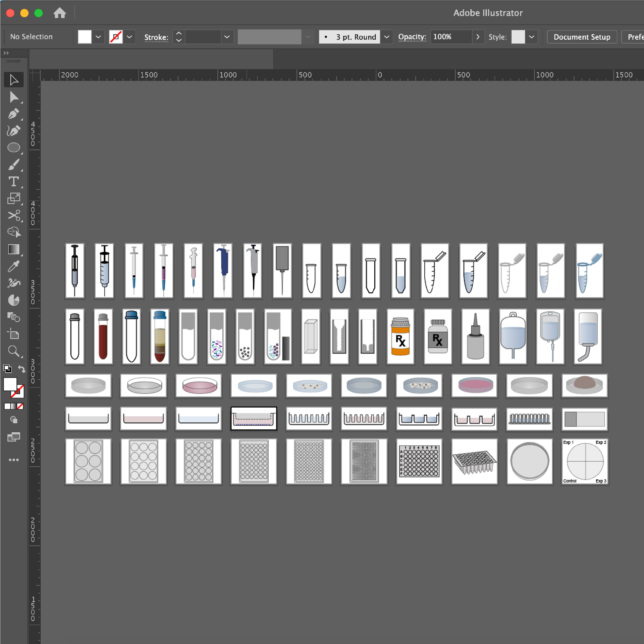Select the Eyedropper tool
The width and height of the screenshot is (644, 644).
[x=13, y=267]
